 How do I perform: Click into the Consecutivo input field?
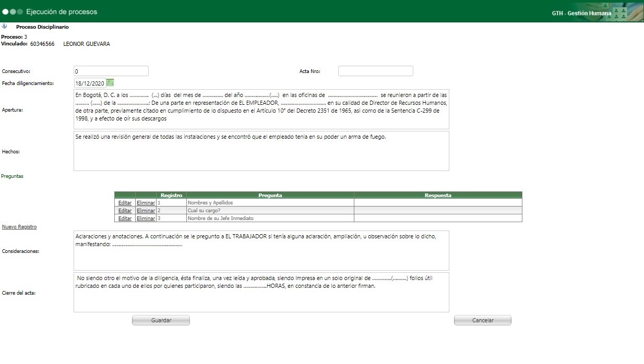pyautogui.click(x=111, y=71)
